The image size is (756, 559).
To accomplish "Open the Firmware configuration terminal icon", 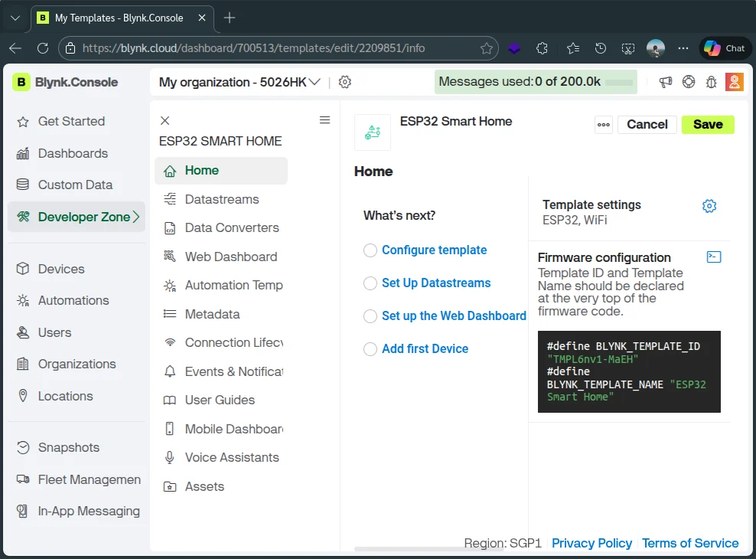I will (713, 257).
